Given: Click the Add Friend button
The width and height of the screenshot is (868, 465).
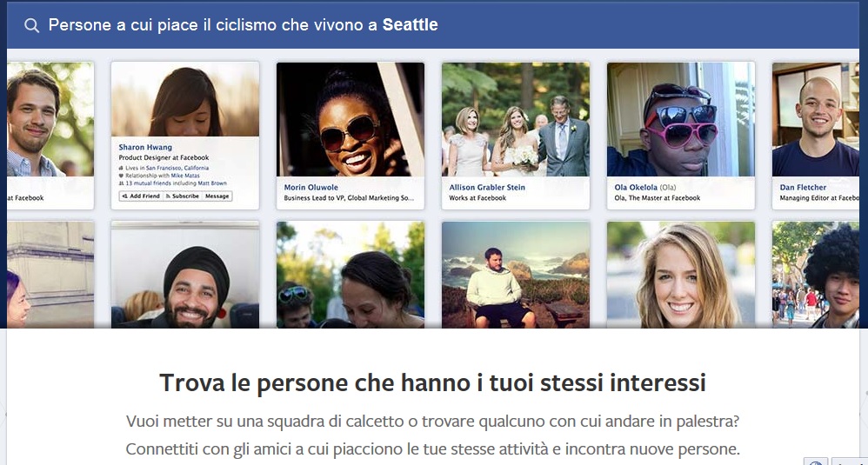Looking at the screenshot, I should pyautogui.click(x=141, y=196).
